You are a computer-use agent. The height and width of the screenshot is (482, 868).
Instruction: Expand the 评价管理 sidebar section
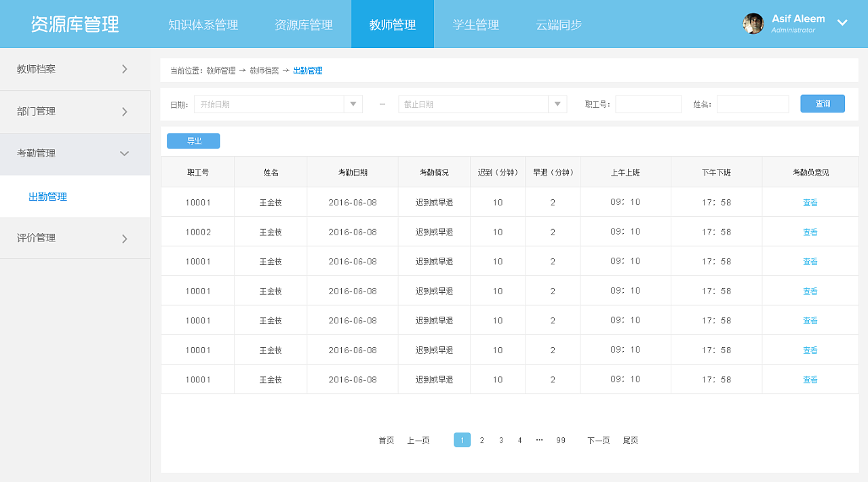[75, 238]
